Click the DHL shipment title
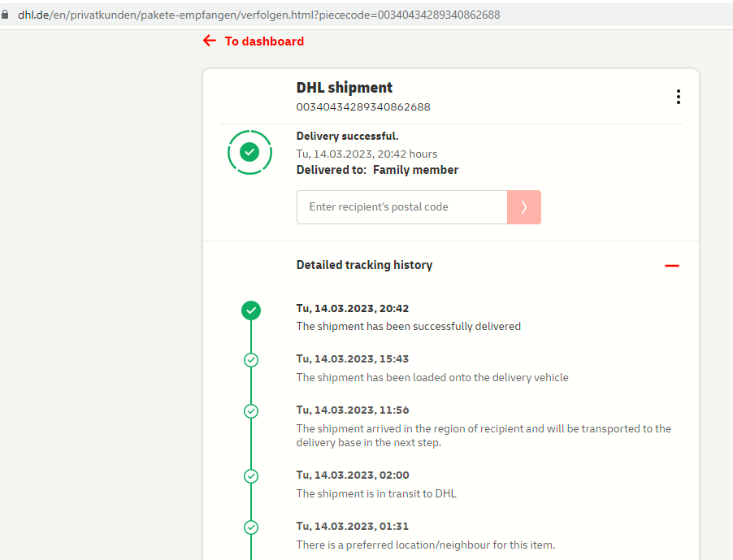 344,88
